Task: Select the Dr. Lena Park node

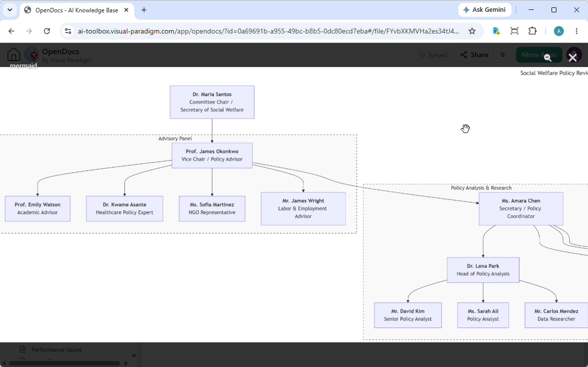Action: point(483,270)
